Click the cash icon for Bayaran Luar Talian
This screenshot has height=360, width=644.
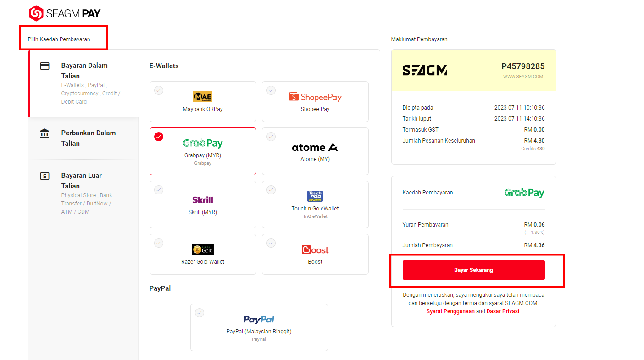pyautogui.click(x=44, y=176)
